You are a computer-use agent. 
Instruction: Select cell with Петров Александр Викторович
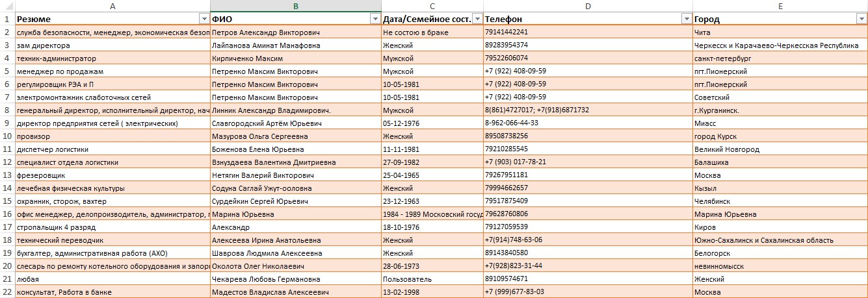[296, 32]
